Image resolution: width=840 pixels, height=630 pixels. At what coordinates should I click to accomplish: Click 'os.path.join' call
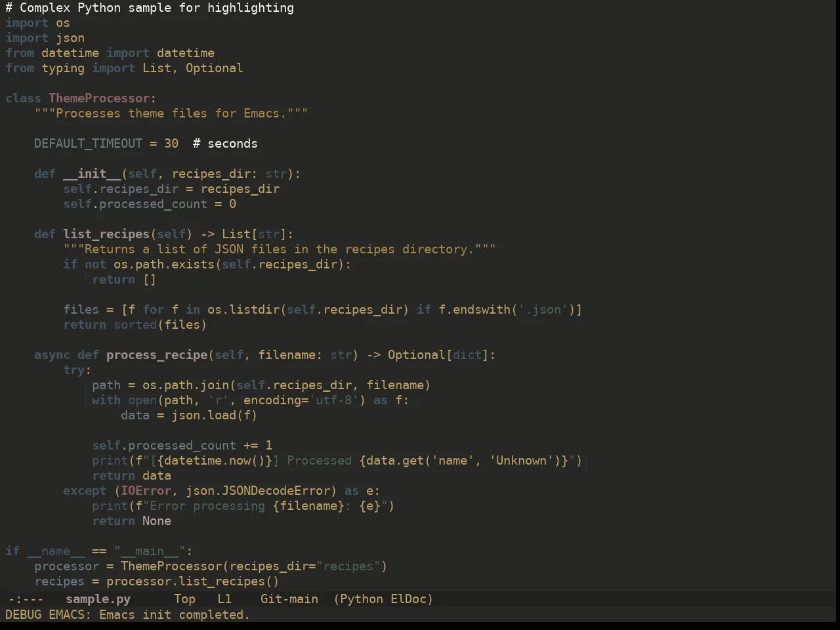click(186, 385)
